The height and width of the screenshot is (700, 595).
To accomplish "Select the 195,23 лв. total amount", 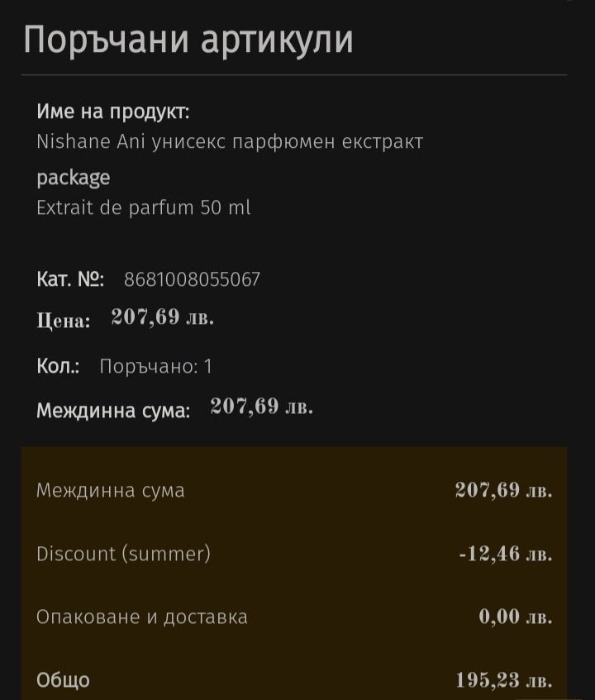I will coord(504,680).
